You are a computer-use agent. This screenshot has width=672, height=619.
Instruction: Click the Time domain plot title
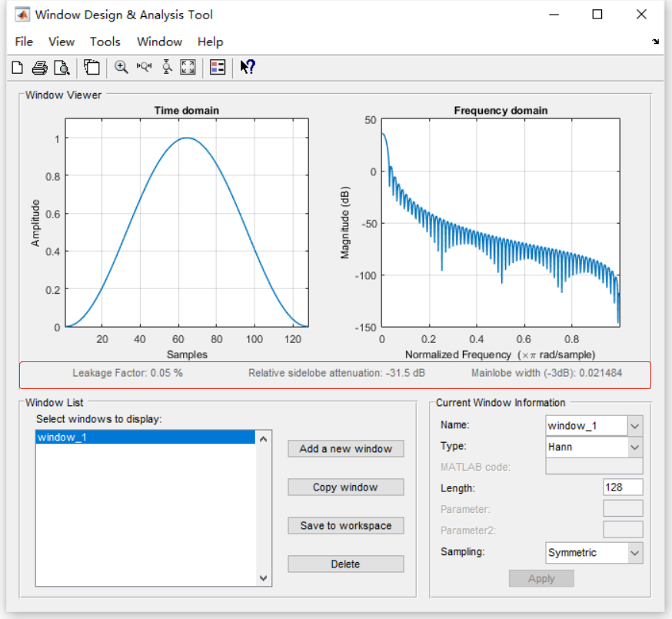187,111
